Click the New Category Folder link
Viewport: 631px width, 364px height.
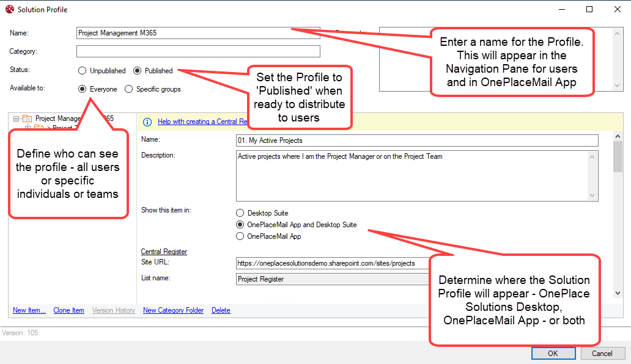click(x=173, y=310)
